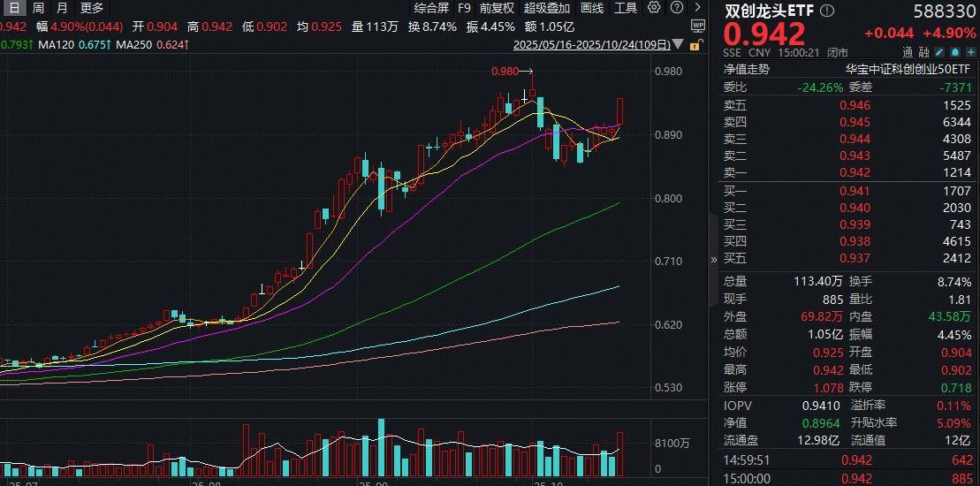Switch to the 月 monthly chart tab
Viewport: 980px width, 486px height.
(x=61, y=8)
